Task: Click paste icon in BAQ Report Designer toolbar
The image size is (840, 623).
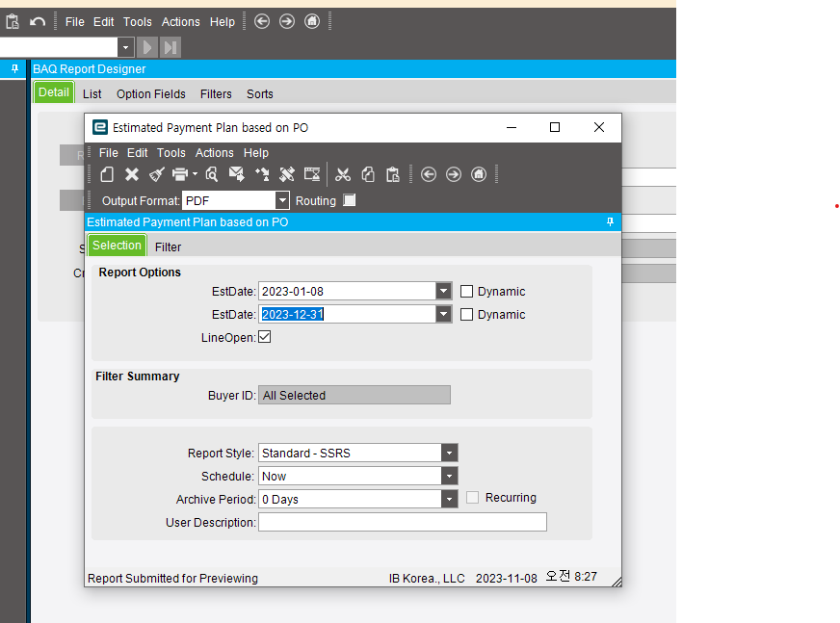Action: [x=13, y=22]
